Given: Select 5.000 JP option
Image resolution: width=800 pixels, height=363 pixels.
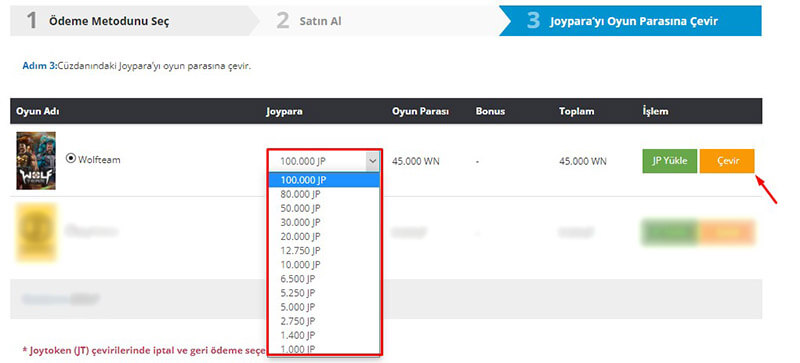Looking at the screenshot, I should [x=323, y=307].
